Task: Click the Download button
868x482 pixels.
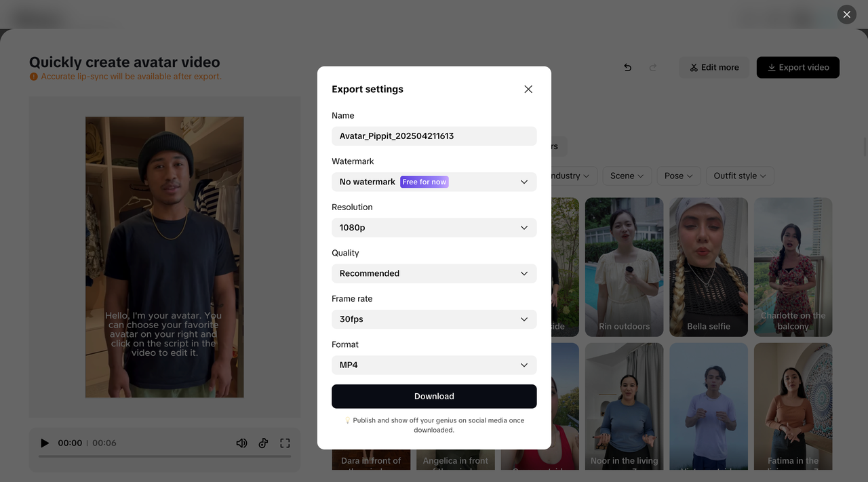Action: click(x=434, y=396)
